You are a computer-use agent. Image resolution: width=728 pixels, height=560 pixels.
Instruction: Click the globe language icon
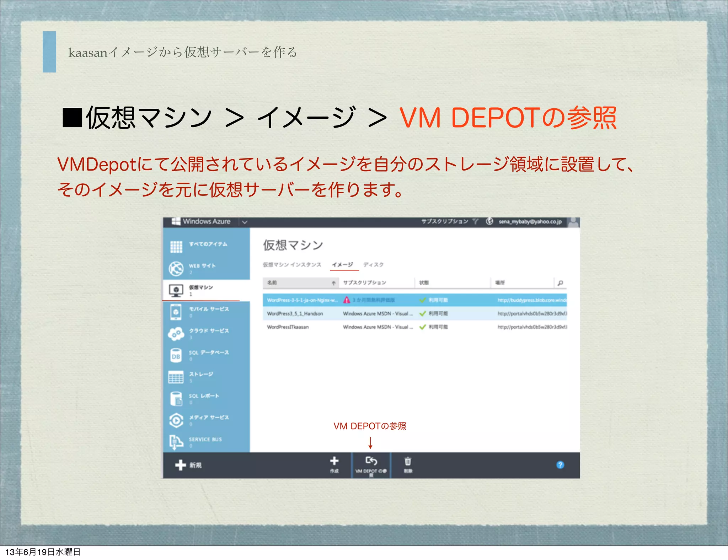tap(489, 221)
